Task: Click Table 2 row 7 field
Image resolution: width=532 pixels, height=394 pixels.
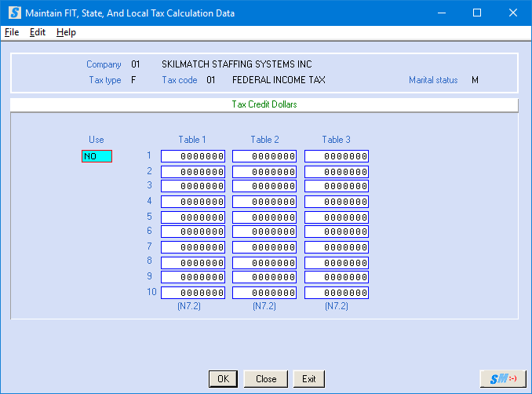Action: (264, 247)
